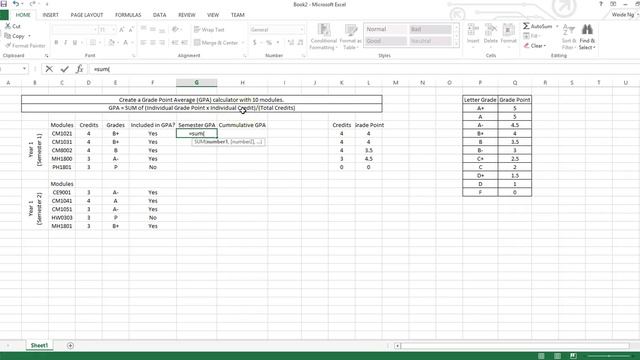Open the REVIEW ribbon tab
This screenshot has height=360, width=640.
187,15
